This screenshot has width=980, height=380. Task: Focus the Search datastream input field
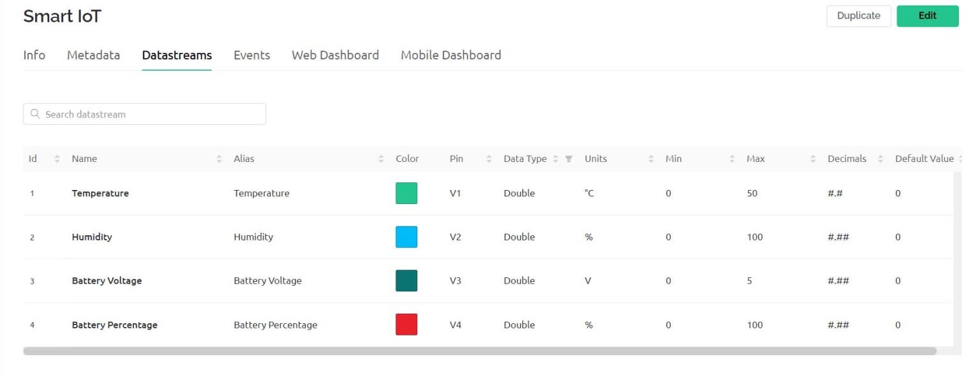pos(153,114)
